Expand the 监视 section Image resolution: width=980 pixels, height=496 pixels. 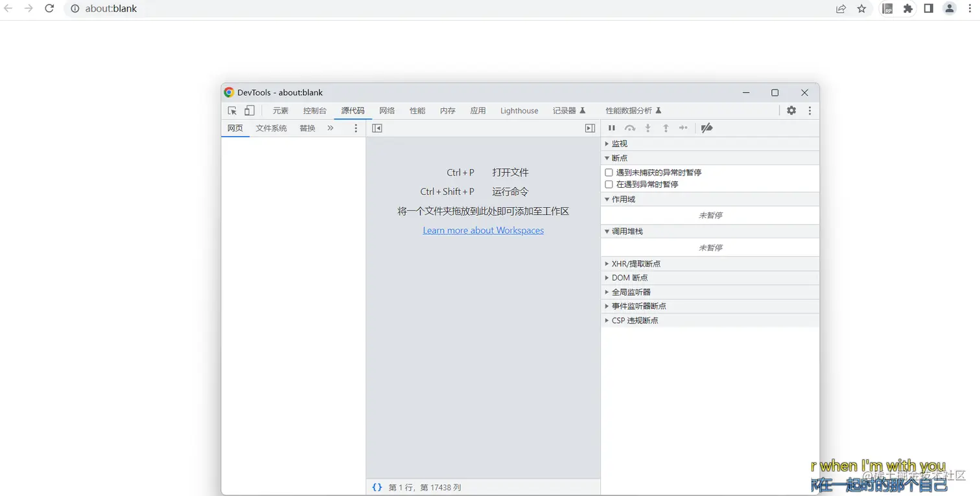coord(710,144)
